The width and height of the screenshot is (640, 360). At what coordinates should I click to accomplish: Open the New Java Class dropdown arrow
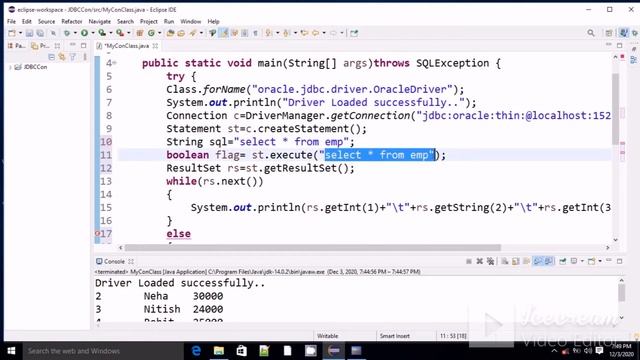(160, 33)
